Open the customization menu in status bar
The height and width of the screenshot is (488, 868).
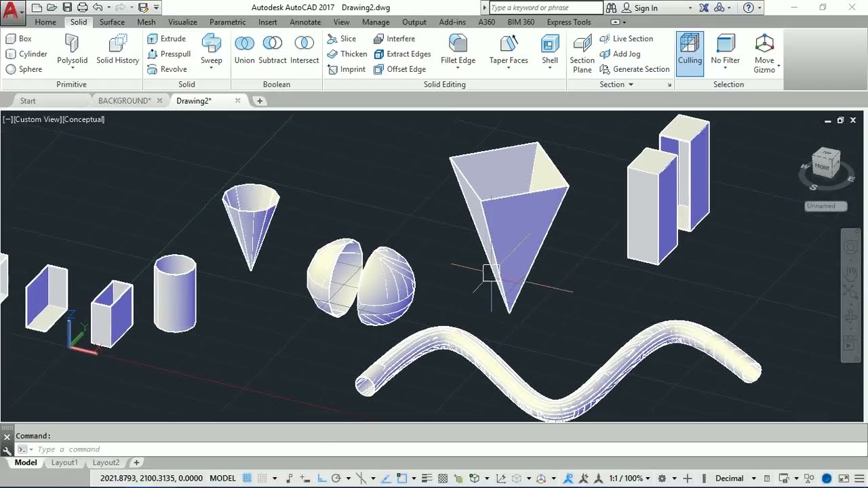coord(858,479)
